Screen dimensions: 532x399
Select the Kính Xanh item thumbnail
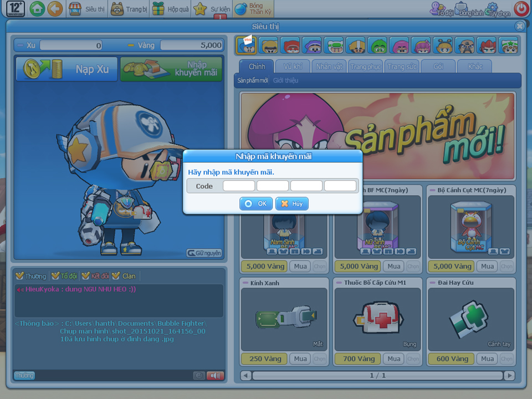(x=284, y=320)
